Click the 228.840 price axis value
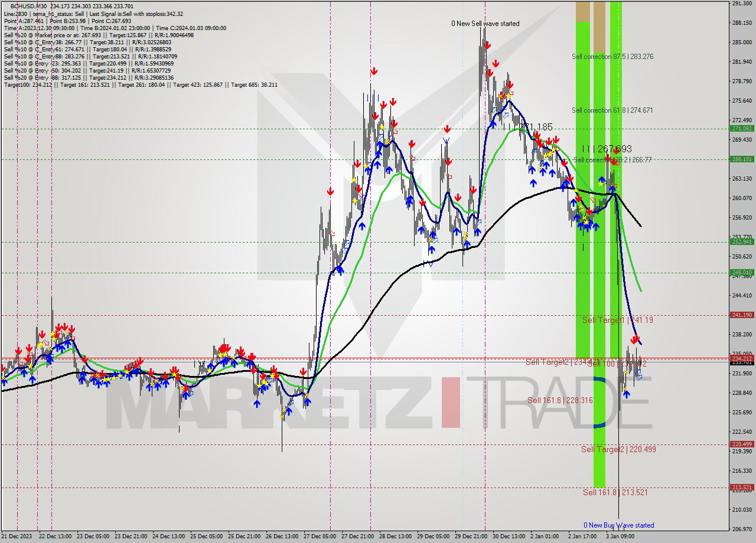Screen dimensions: 756x543 pos(742,393)
